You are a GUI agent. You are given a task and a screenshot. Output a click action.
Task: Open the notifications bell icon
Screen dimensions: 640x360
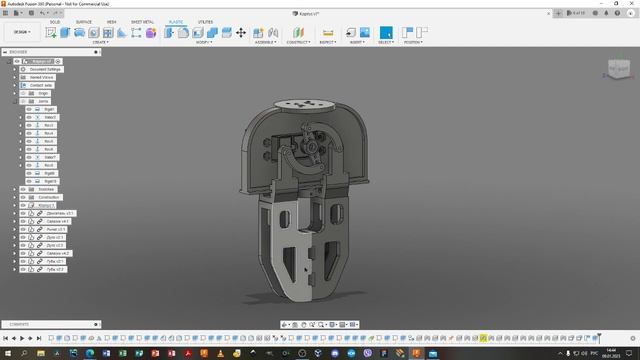[x=606, y=13]
